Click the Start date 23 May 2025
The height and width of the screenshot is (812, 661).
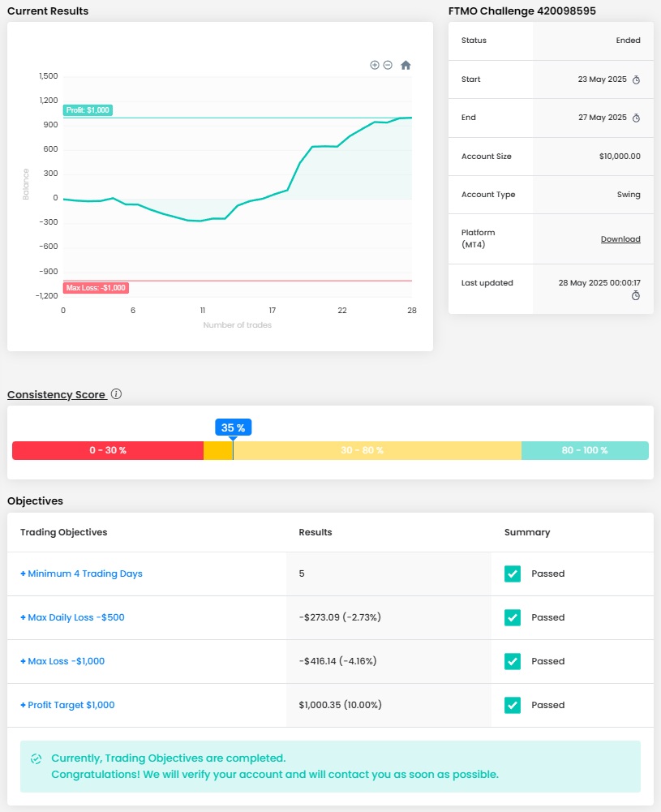click(602, 79)
